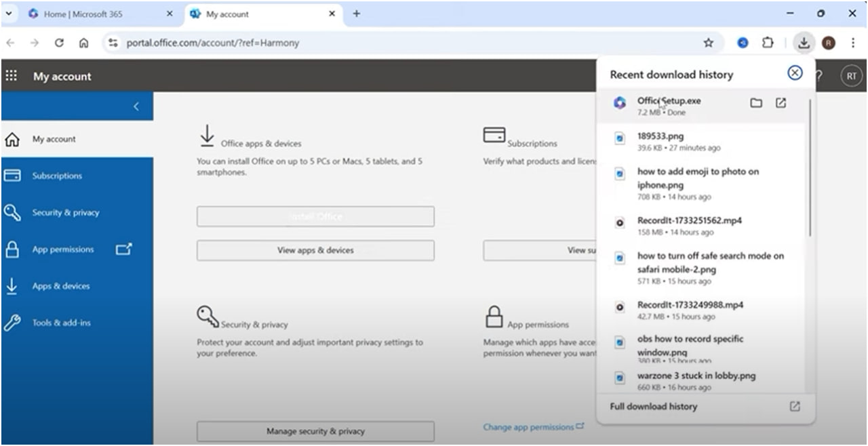Select the My account browser tab
Screen dimensions: 868x446
click(263, 14)
